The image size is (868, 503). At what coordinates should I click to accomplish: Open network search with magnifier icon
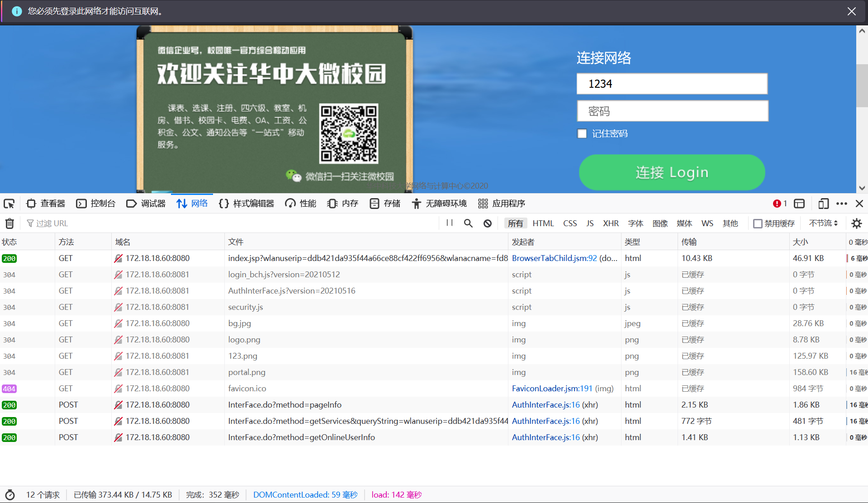pos(468,223)
